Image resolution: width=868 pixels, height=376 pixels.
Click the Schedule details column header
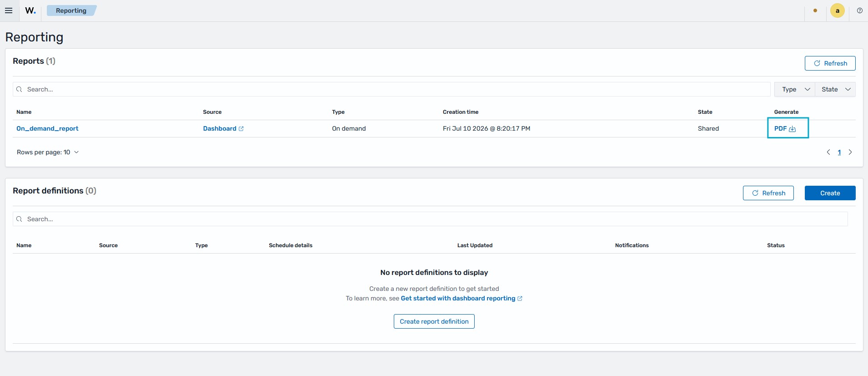point(291,245)
